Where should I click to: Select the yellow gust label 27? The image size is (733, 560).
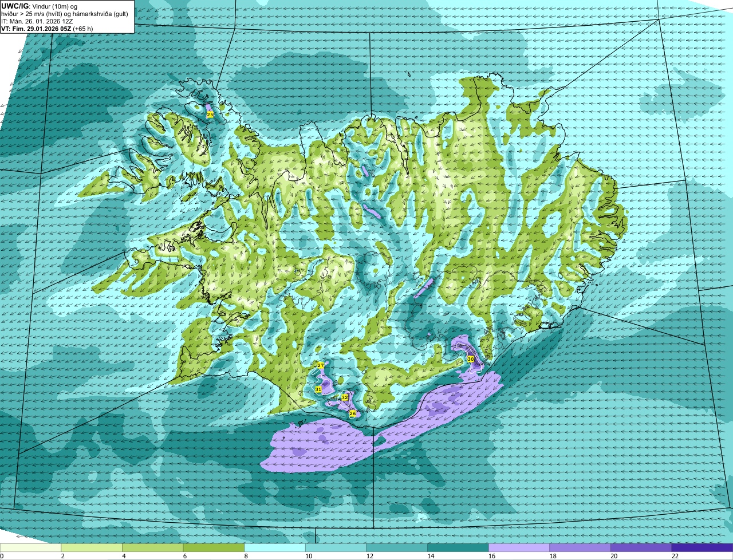(321, 365)
